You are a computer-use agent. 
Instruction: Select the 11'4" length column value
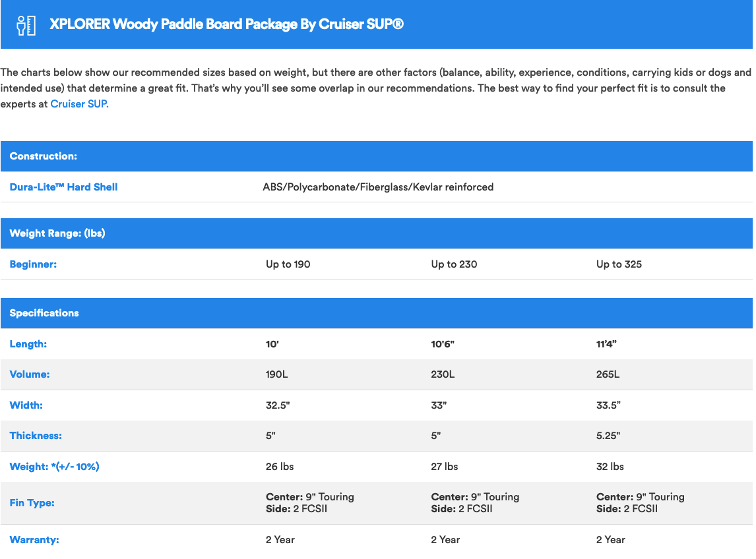pyautogui.click(x=608, y=344)
